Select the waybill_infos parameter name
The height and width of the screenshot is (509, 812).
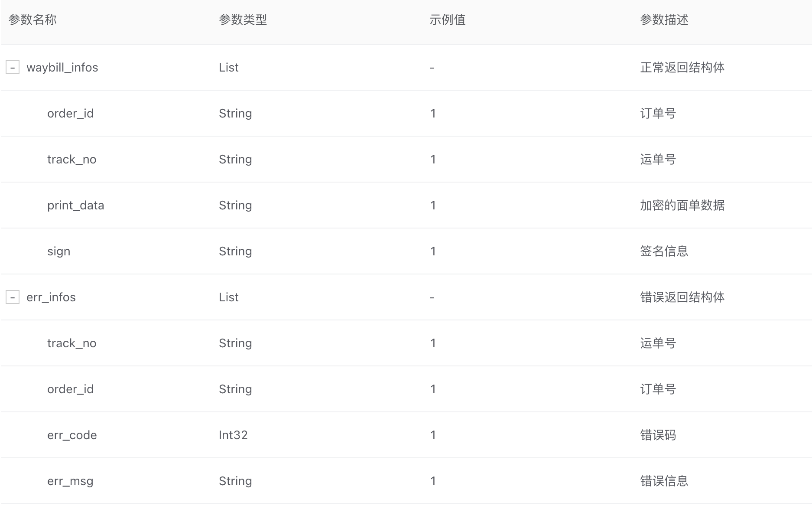pyautogui.click(x=62, y=68)
